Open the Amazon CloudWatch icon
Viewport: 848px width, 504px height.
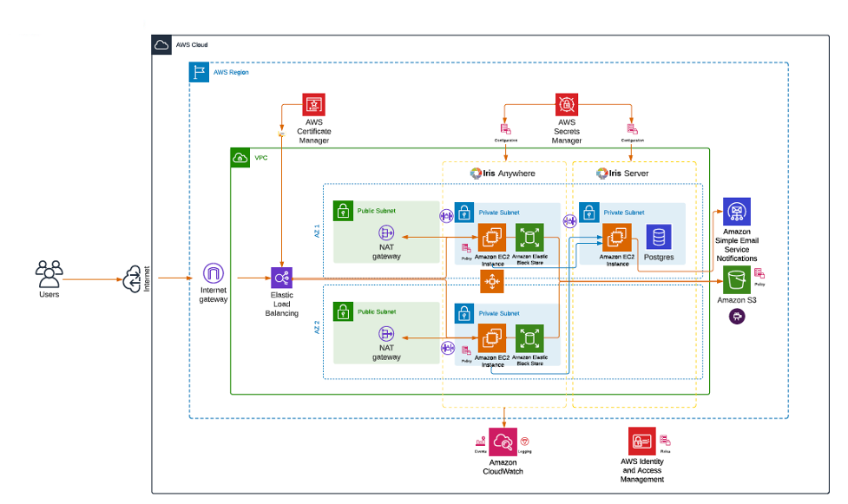[x=503, y=441]
